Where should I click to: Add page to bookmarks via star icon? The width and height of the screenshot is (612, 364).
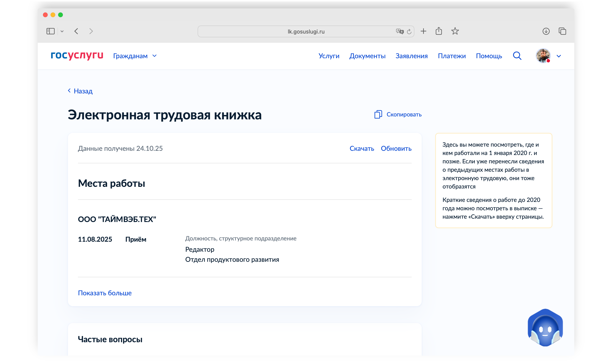coord(455,31)
